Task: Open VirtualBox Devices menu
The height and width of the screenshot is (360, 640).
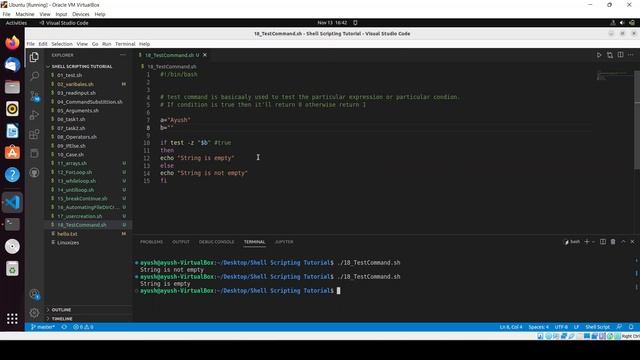Action: pyautogui.click(x=80, y=14)
